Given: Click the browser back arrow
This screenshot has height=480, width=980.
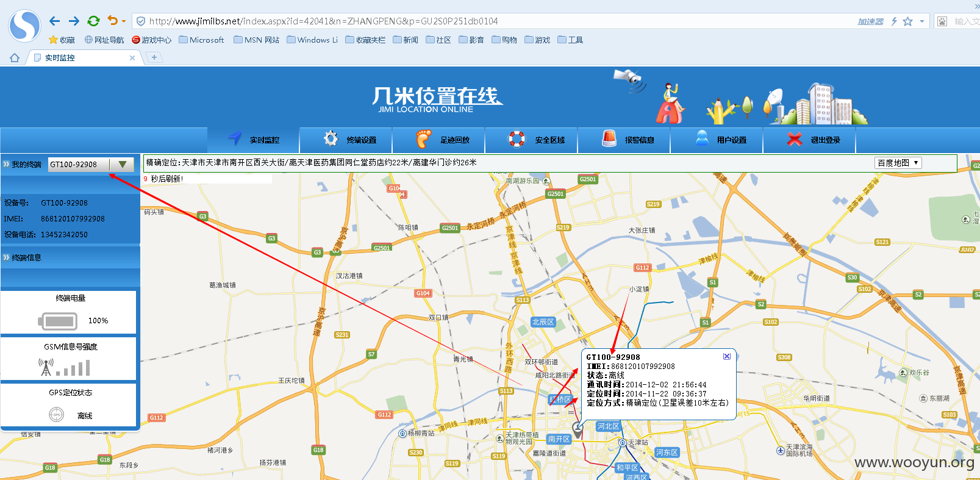Looking at the screenshot, I should pyautogui.click(x=54, y=21).
